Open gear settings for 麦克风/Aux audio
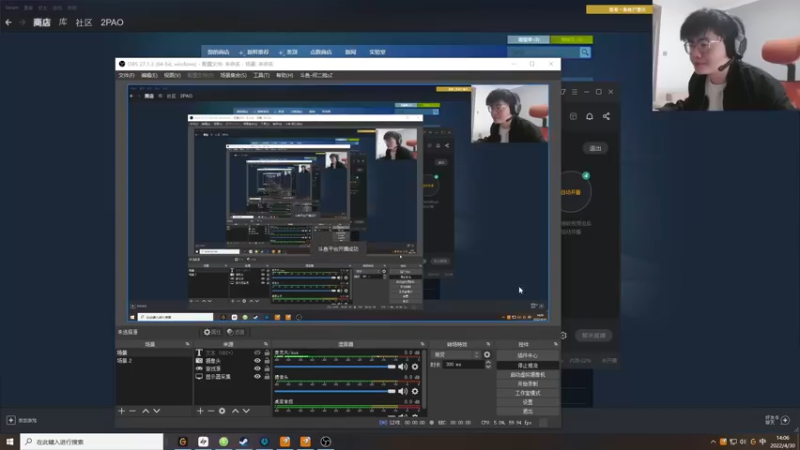800x450 pixels. click(x=415, y=367)
